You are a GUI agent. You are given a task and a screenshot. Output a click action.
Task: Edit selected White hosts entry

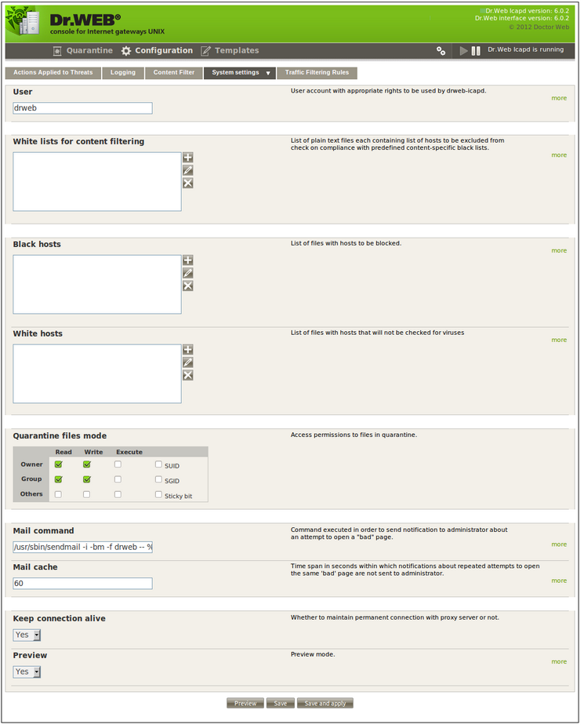pyautogui.click(x=188, y=362)
